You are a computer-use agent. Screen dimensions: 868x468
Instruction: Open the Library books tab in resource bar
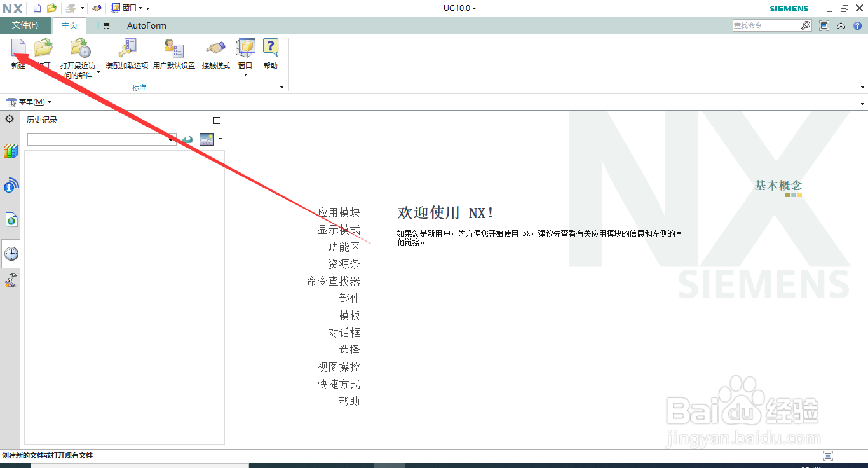11,151
